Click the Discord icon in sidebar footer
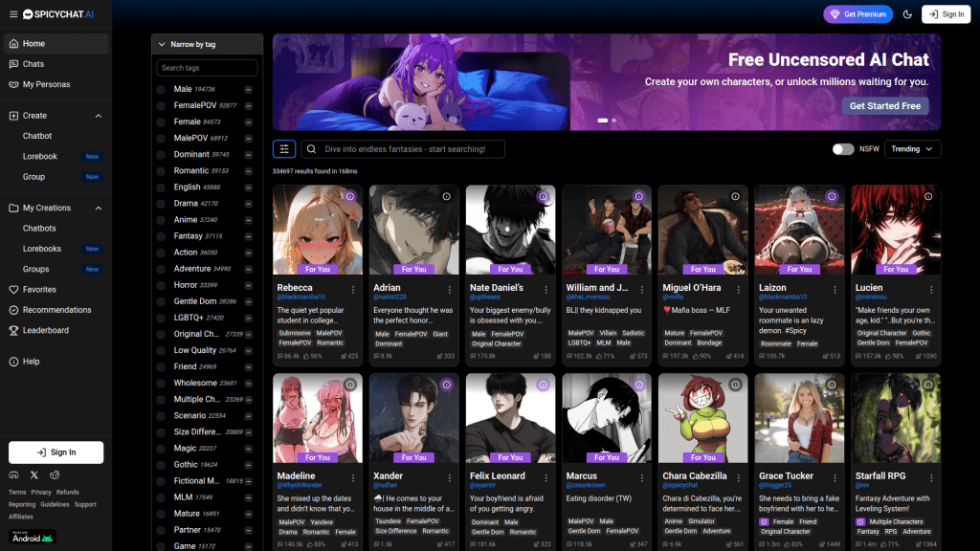The width and height of the screenshot is (980, 551). pos(13,475)
